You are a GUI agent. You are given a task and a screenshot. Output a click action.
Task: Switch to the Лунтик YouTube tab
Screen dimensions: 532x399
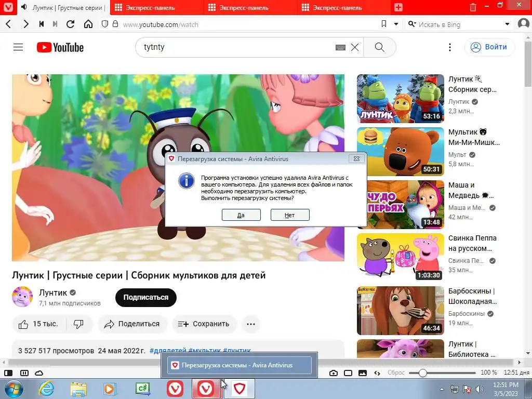[63, 7]
